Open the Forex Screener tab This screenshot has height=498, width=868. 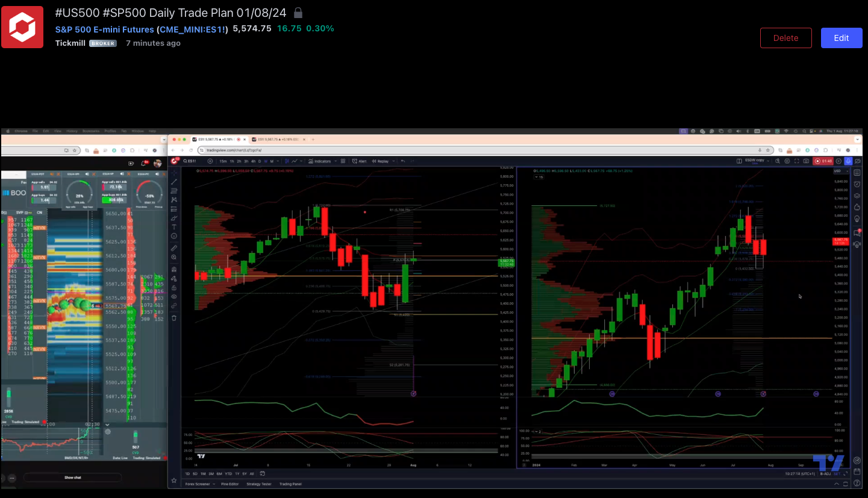click(198, 484)
